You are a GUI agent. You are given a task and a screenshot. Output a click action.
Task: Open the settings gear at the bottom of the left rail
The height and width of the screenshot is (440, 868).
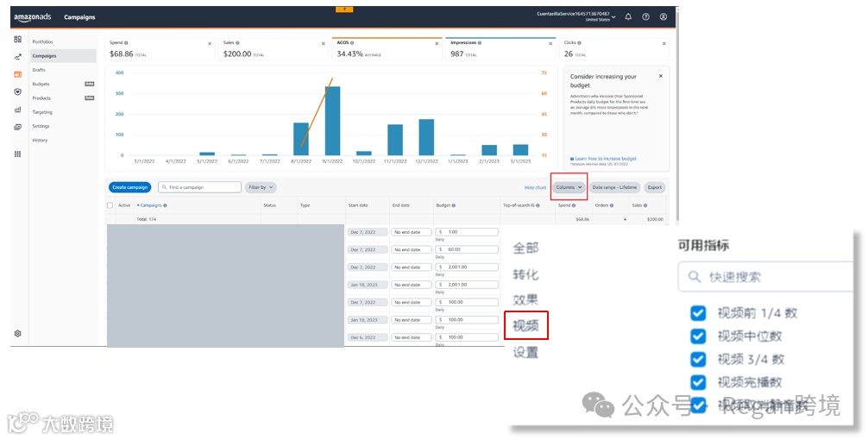18,334
